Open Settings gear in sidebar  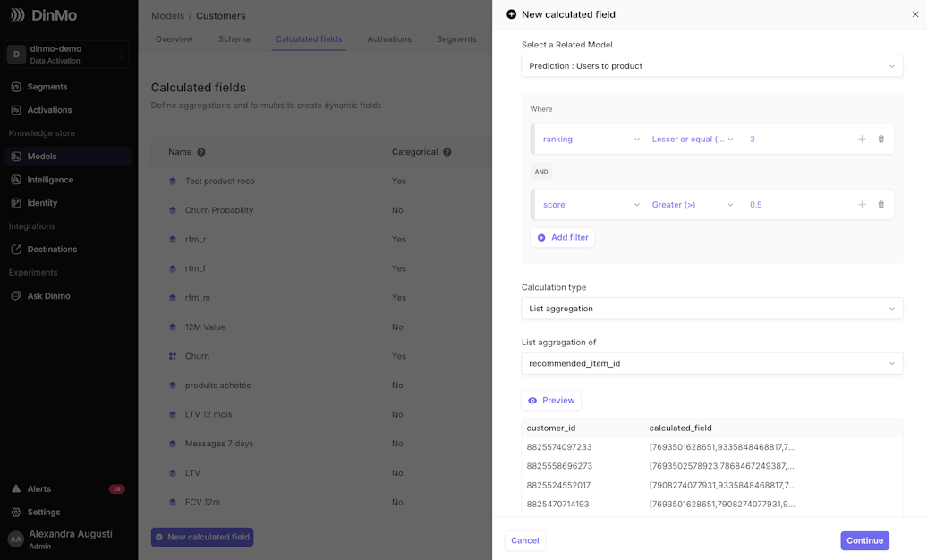point(16,512)
